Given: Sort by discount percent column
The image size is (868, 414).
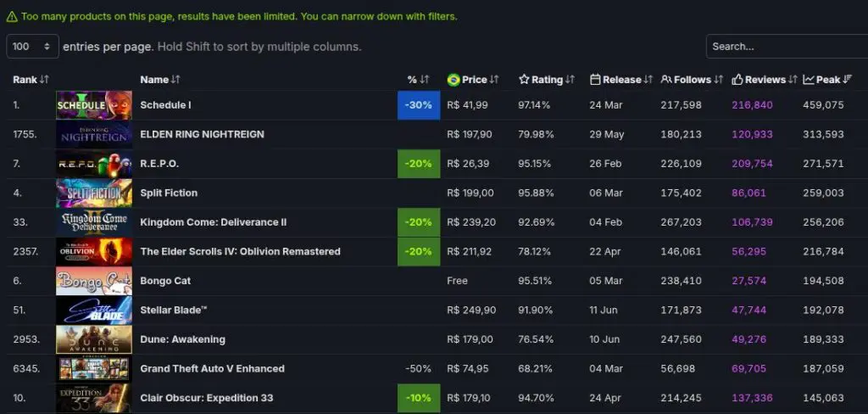Looking at the screenshot, I should point(418,80).
